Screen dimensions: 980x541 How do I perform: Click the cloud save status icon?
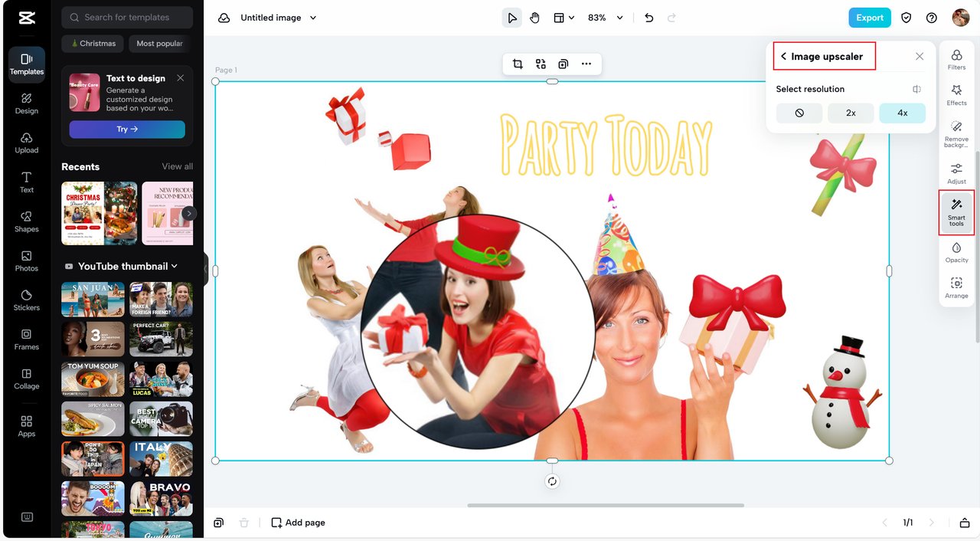(224, 18)
